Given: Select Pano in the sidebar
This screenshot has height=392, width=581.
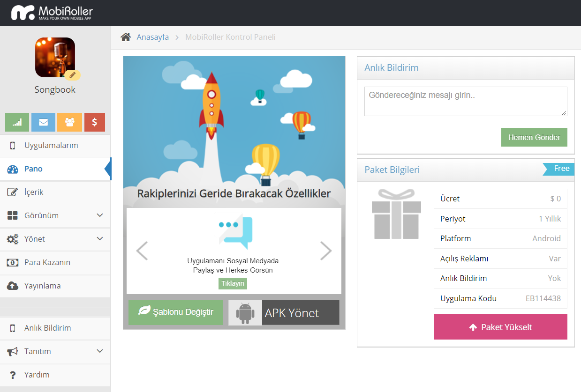Looking at the screenshot, I should coord(55,169).
